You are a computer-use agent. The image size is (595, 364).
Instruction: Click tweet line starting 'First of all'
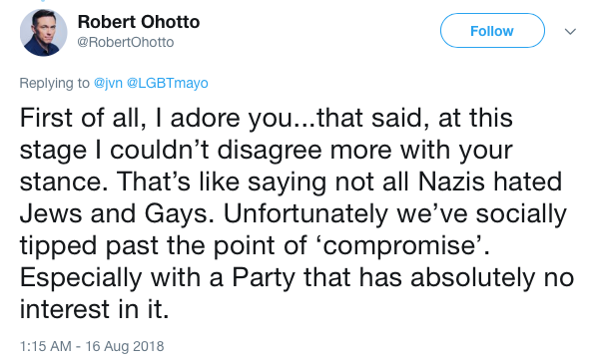pos(266,119)
